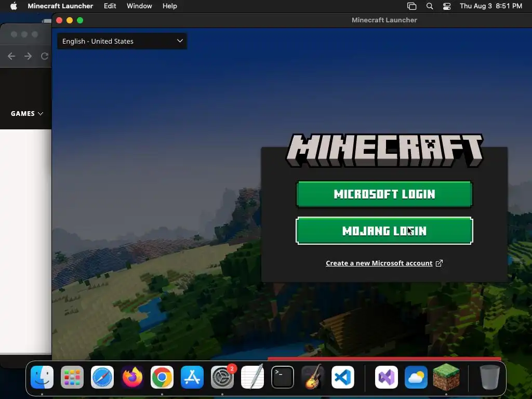Image resolution: width=532 pixels, height=399 pixels.
Task: Open Firefox from the Dock
Action: [x=132, y=377]
